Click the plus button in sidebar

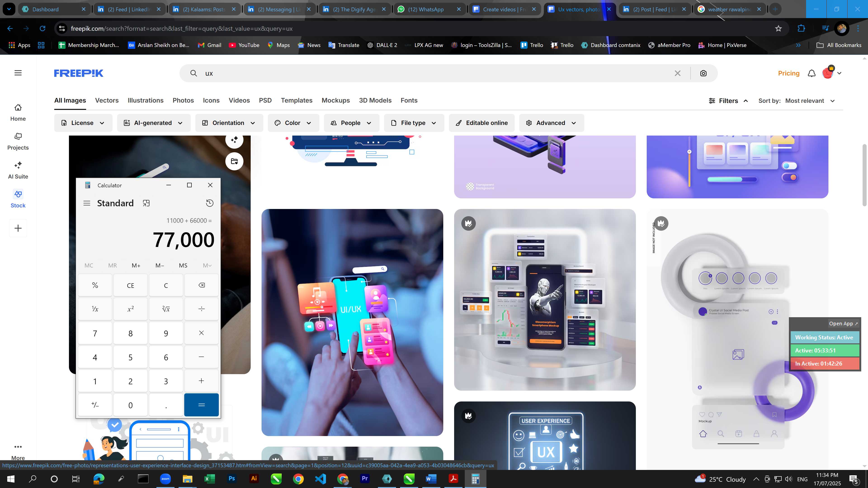pos(18,228)
